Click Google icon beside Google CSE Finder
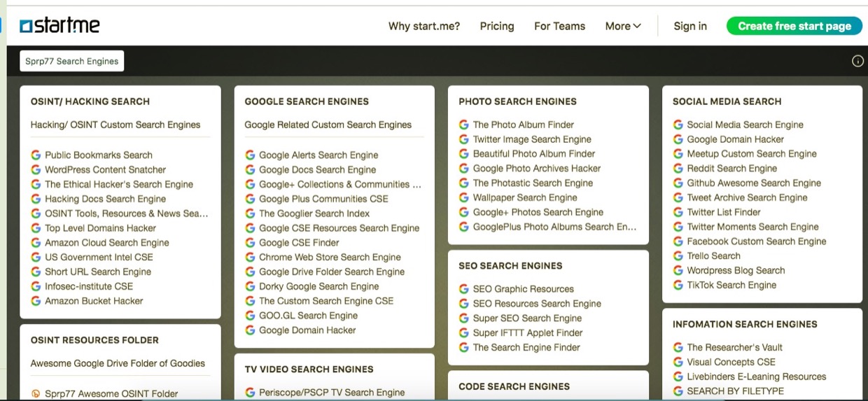 (x=250, y=243)
